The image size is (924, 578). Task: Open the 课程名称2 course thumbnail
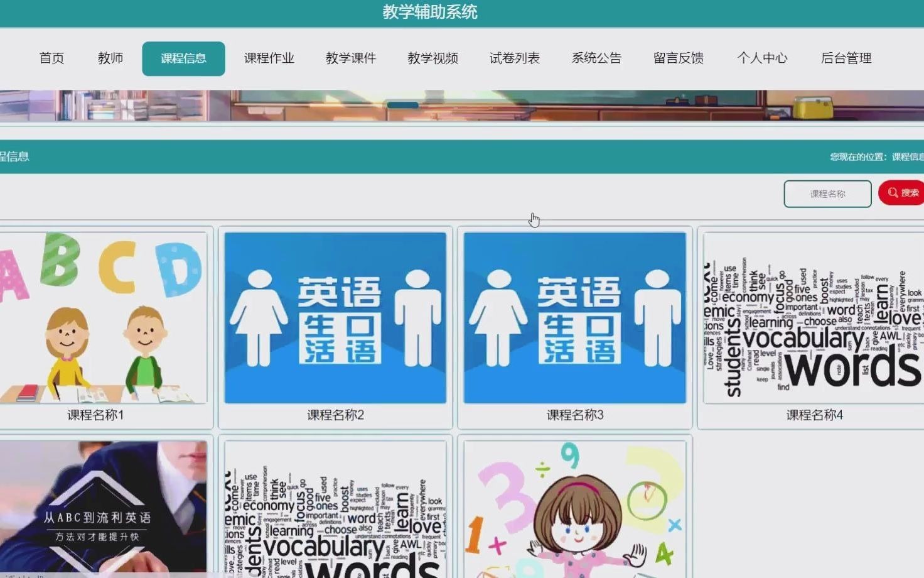pyautogui.click(x=335, y=316)
